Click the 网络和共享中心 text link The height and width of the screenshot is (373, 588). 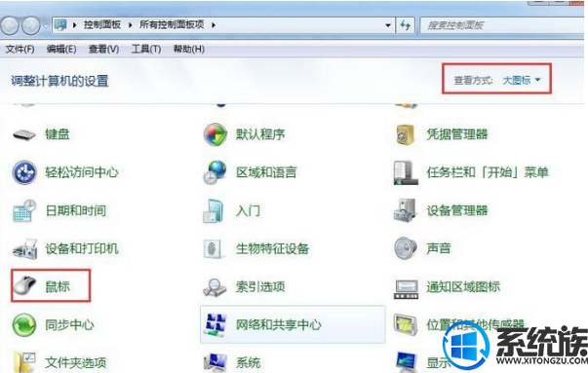pyautogui.click(x=279, y=324)
